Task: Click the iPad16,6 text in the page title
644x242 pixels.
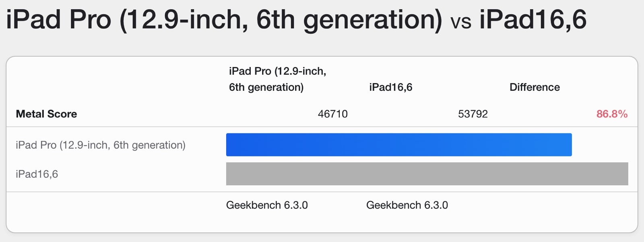Action: (x=533, y=19)
